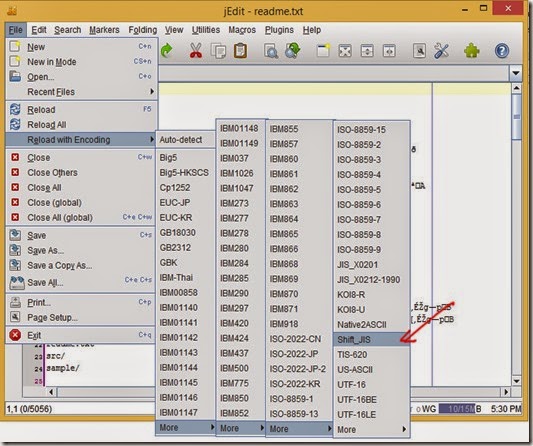Open Buffer Options toolbar icon

point(419,51)
